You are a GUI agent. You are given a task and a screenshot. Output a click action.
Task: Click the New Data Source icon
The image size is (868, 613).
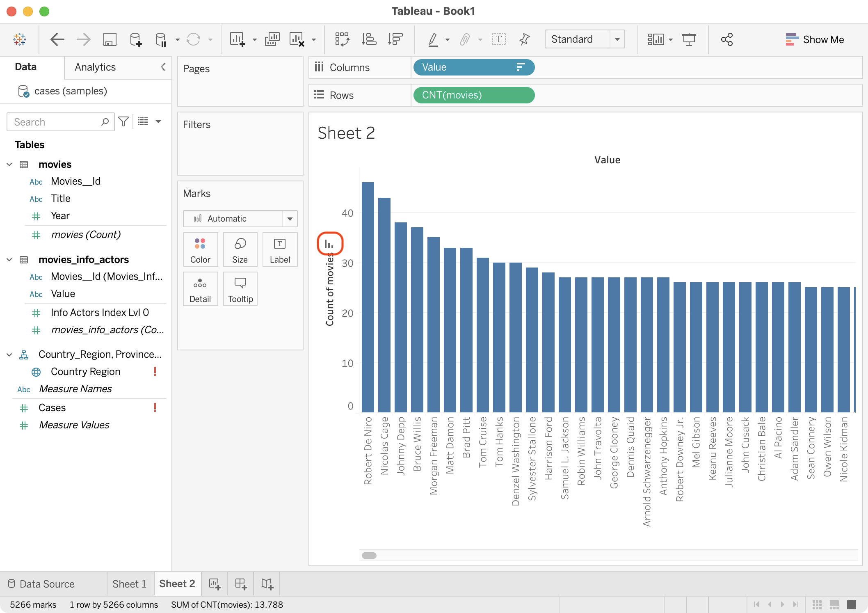pyautogui.click(x=136, y=39)
